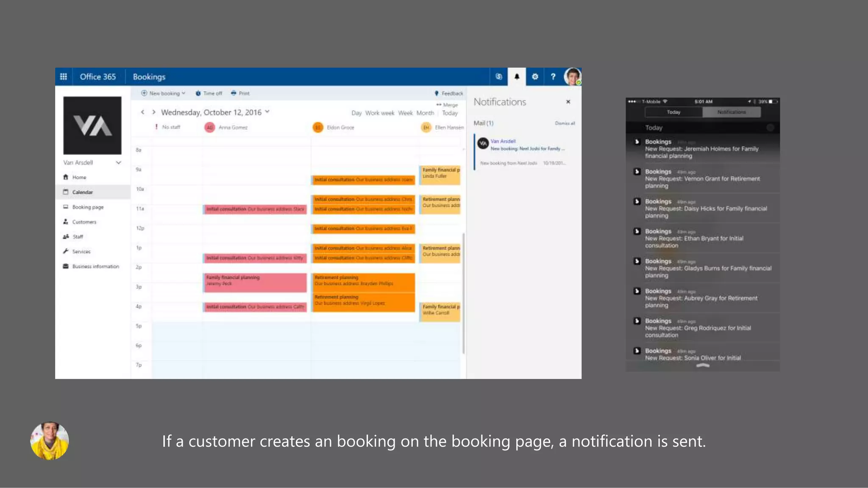Click the presenter photo on slide
The height and width of the screenshot is (488, 868).
(50, 441)
